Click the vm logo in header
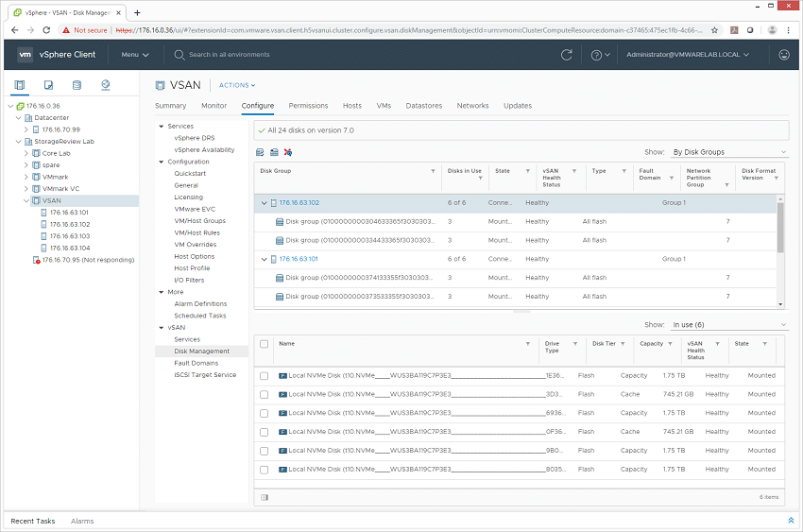Screen dimensions: 803x532 coord(26,54)
